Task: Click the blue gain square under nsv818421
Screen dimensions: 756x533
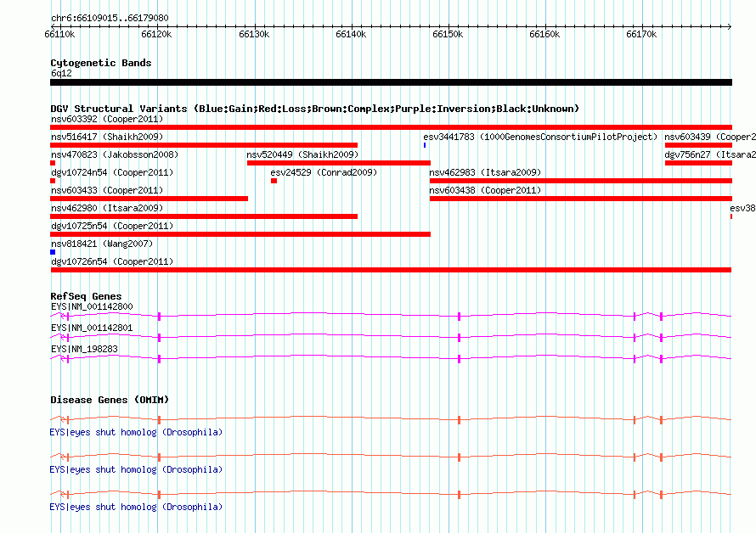Action: click(x=53, y=252)
